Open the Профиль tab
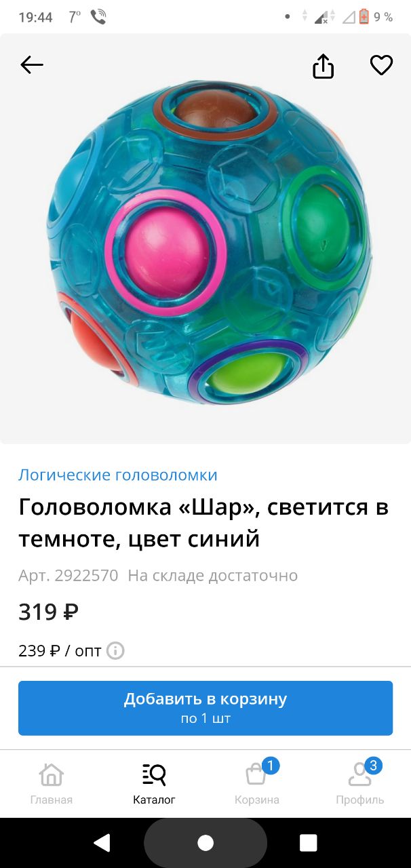This screenshot has width=411, height=868. tap(360, 785)
